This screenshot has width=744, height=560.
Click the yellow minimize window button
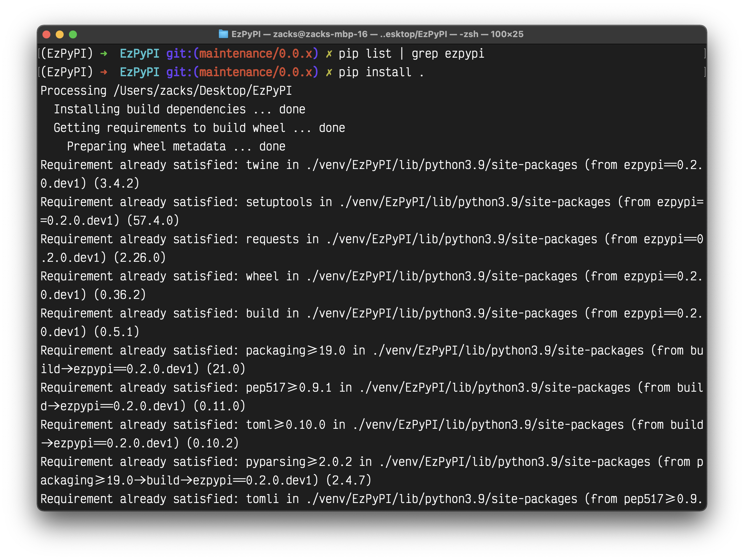60,34
